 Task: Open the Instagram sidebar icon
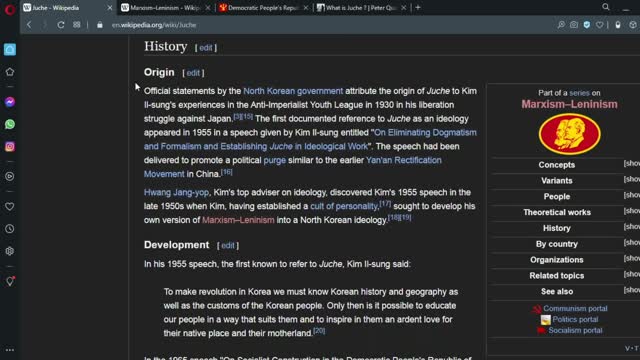coord(10,147)
